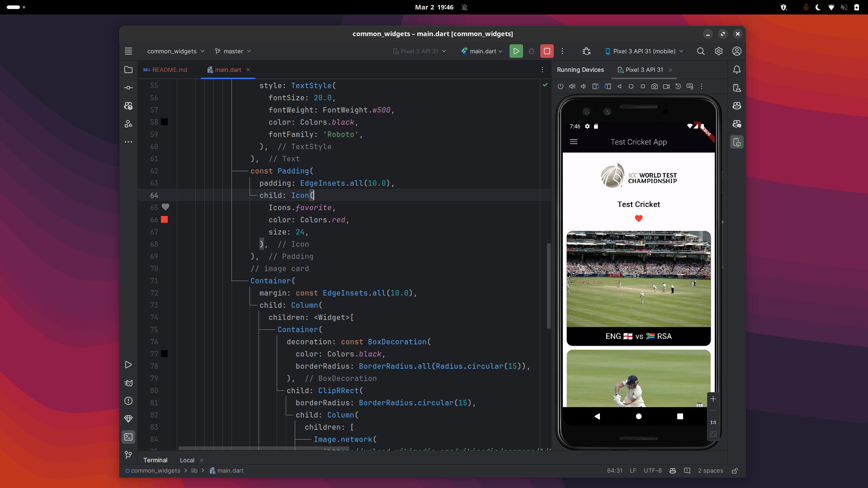
Task: Switch to README.md editor tab
Action: pos(165,70)
